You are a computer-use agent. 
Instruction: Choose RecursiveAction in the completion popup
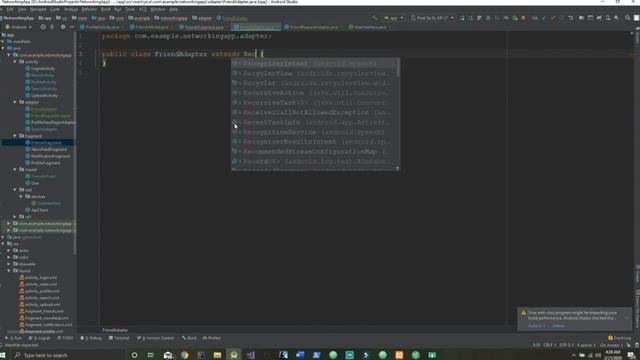tap(314, 93)
